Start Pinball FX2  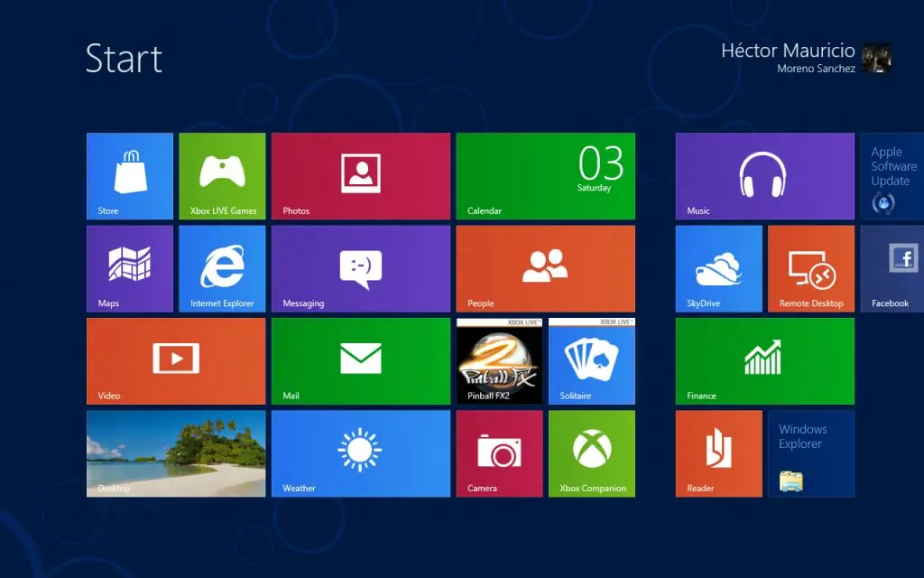[x=499, y=360]
